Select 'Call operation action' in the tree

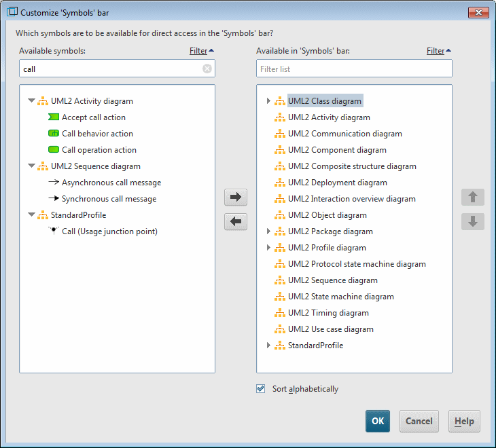(x=99, y=150)
